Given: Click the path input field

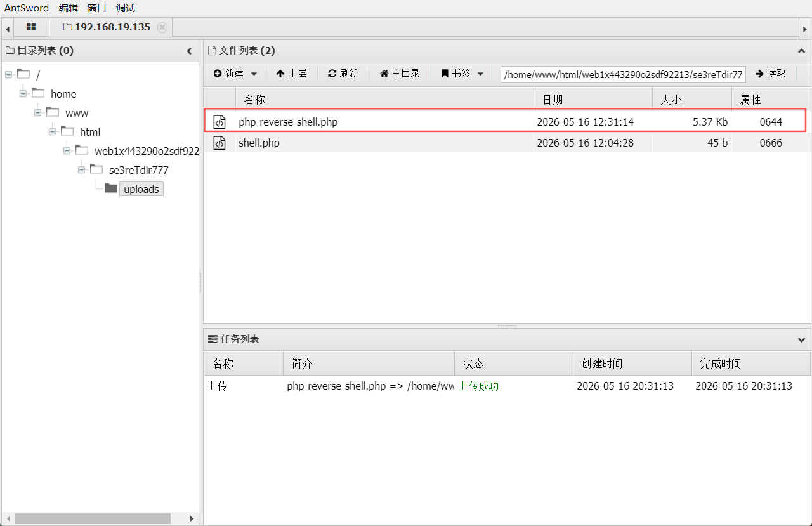Looking at the screenshot, I should 623,74.
